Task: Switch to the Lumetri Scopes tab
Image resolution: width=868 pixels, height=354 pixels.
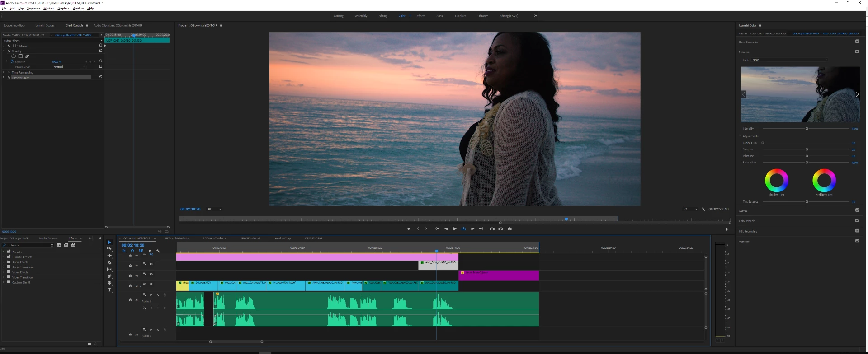Action: pos(45,25)
